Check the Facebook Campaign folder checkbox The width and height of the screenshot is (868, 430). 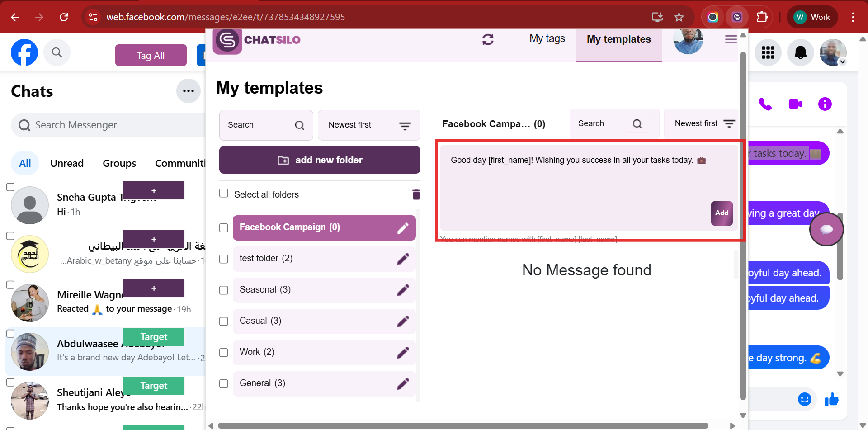click(224, 228)
